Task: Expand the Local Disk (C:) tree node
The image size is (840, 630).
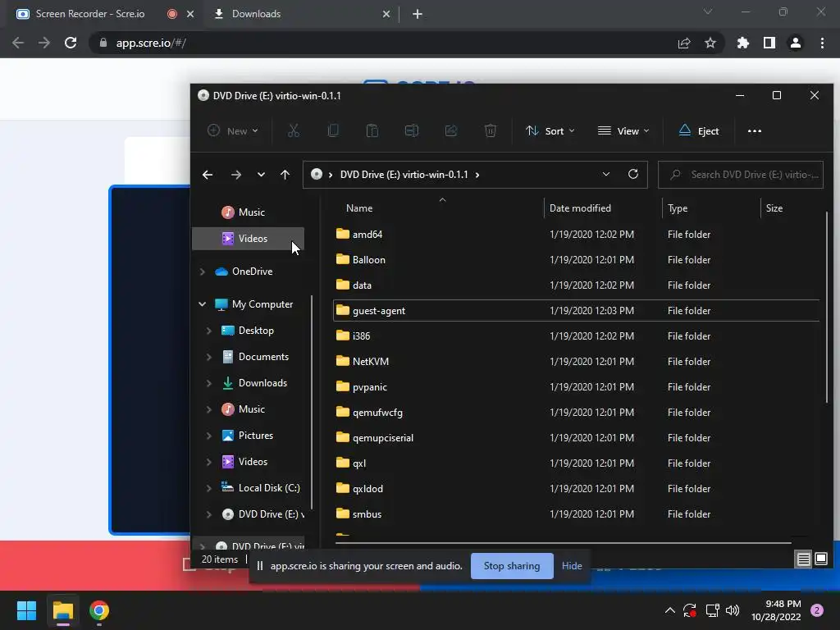Action: pos(209,488)
